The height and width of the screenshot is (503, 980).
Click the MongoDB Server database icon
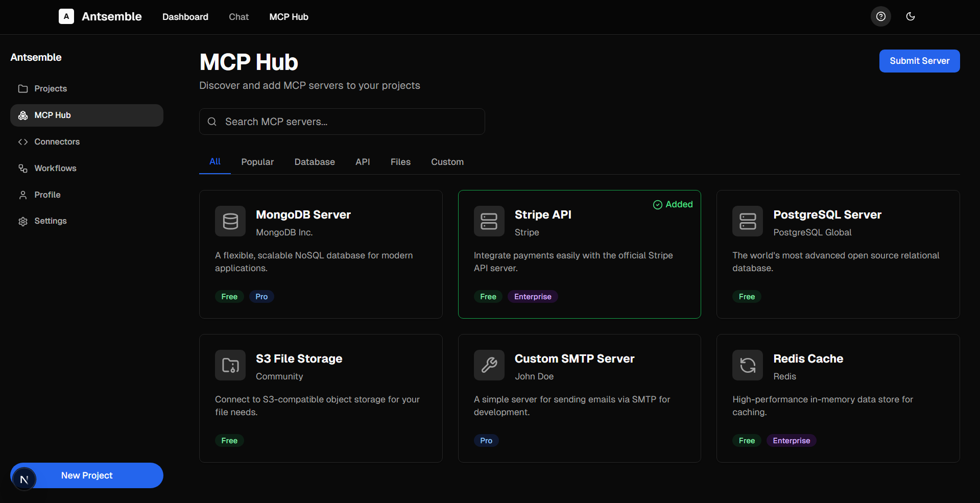(230, 221)
